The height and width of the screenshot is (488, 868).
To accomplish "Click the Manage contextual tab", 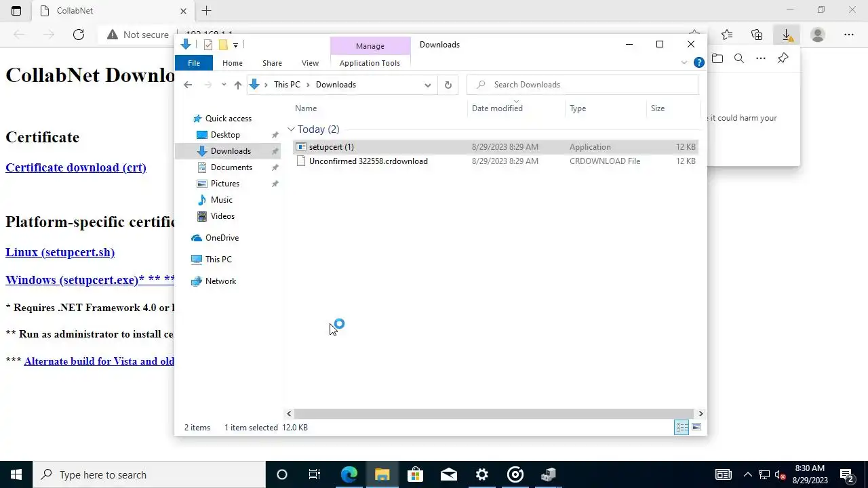I will coord(370,46).
